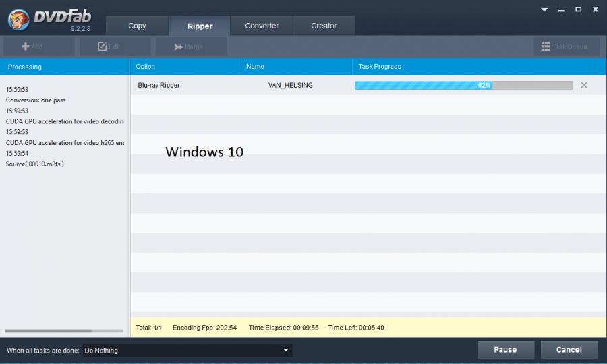Click the Processing column header
This screenshot has height=364, width=607.
pos(64,67)
